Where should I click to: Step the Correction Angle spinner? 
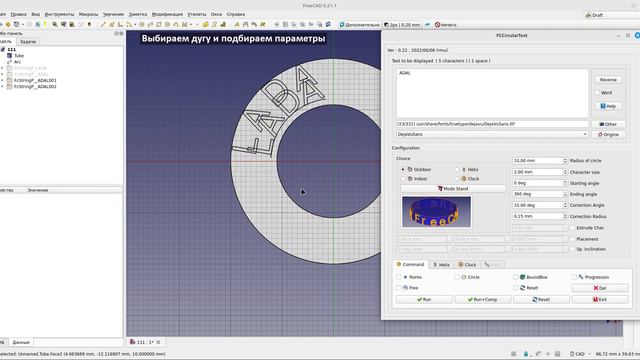coord(565,205)
